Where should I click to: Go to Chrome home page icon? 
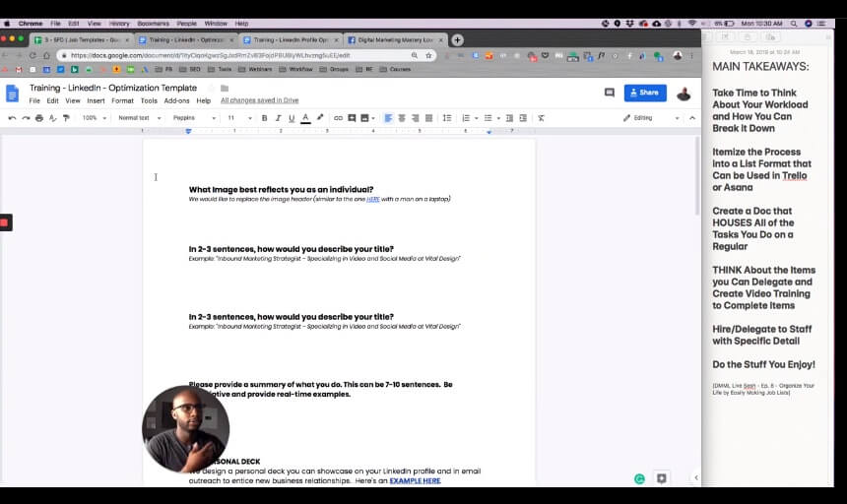tap(46, 55)
